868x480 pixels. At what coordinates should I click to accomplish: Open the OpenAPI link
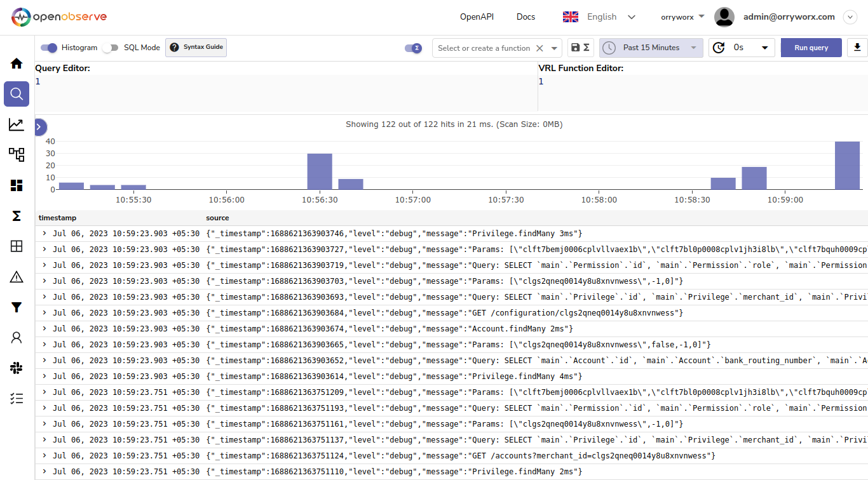tap(477, 17)
